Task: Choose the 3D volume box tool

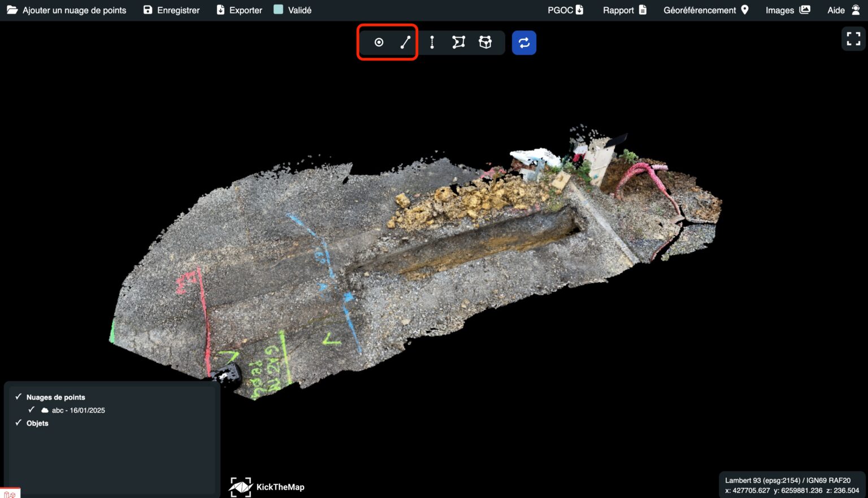Action: [x=485, y=42]
